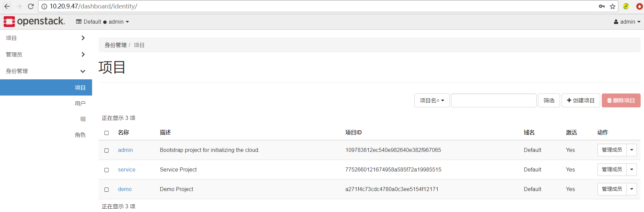Viewport: 644px width, 212px height.
Task: Click the key icon in the address bar
Action: 601,6
